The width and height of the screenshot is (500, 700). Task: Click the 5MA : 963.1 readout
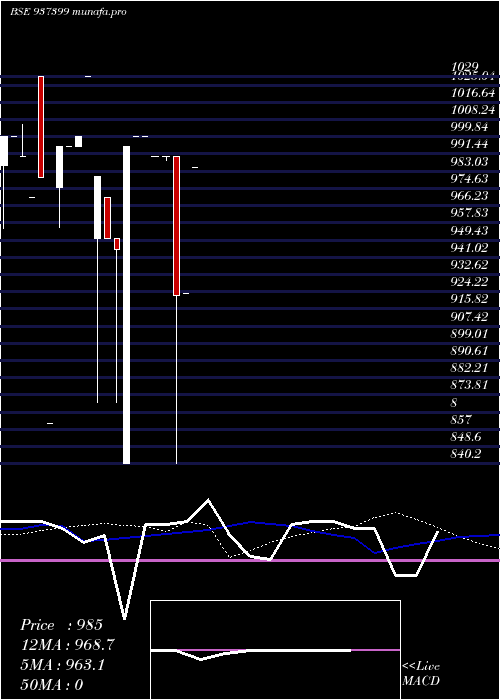[62, 665]
